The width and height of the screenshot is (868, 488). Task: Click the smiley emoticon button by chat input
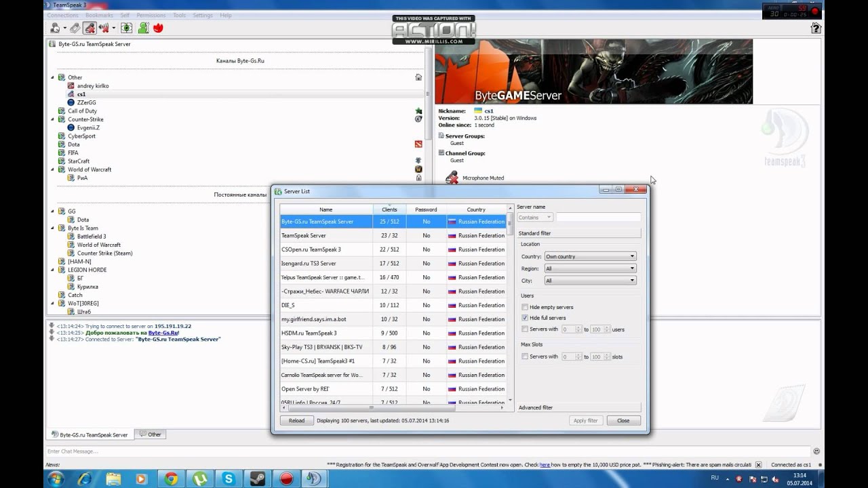[816, 451]
